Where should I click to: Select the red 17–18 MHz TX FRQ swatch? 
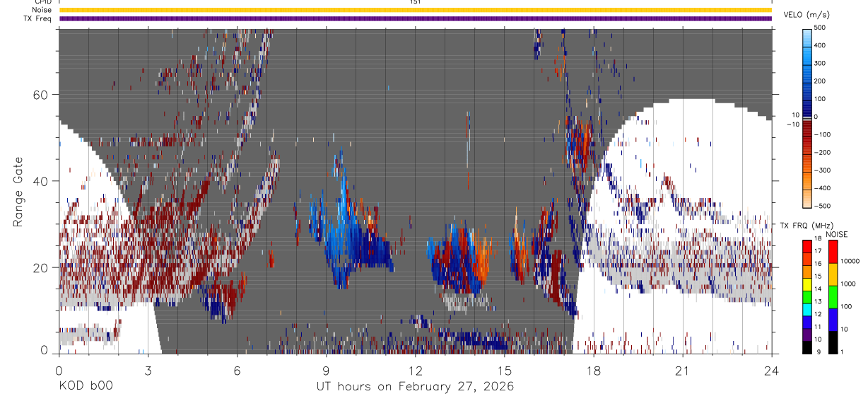(807, 246)
